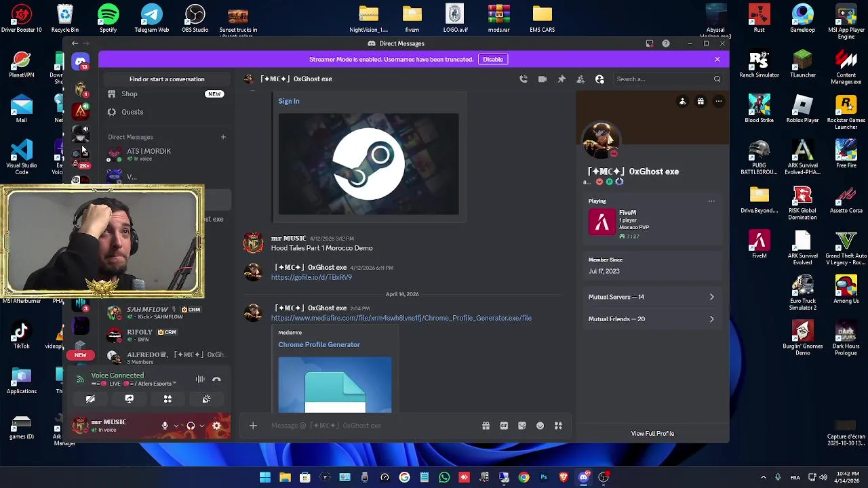The image size is (868, 488).
Task: Click the mr MUSIC user panel avatar
Action: click(x=81, y=426)
